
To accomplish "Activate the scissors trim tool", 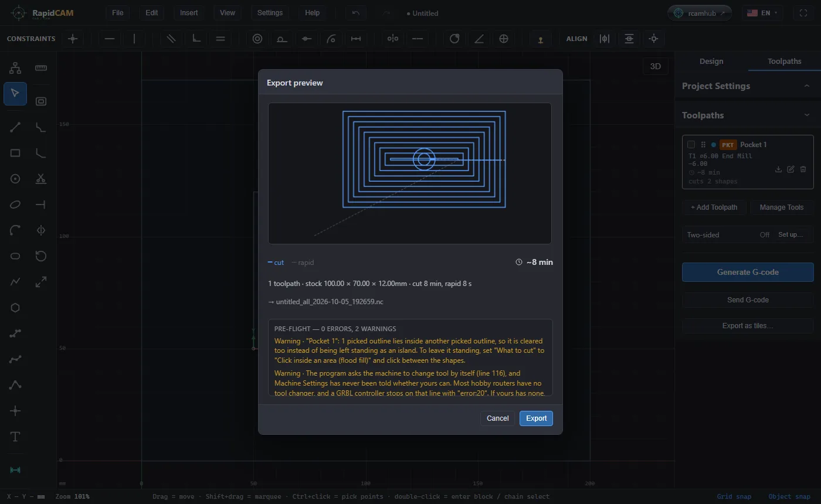I will pyautogui.click(x=41, y=179).
